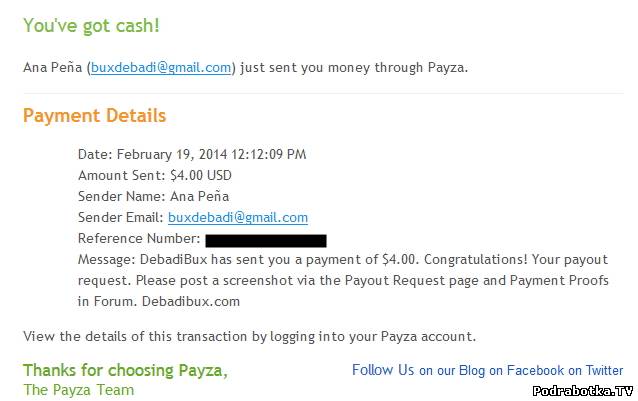Click "The Payza Team" signature
Viewport: 638px width, 401px height.
click(78, 389)
